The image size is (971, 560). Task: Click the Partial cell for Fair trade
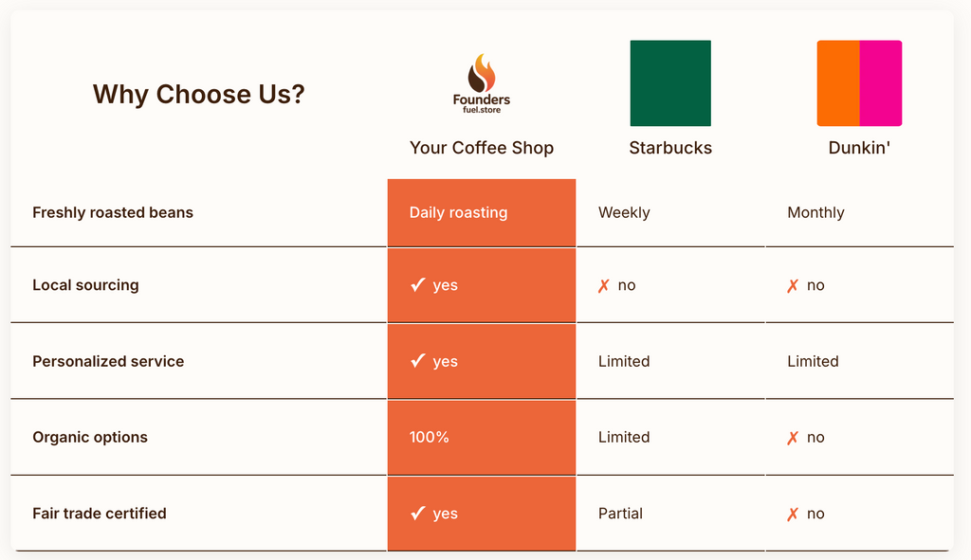coord(620,514)
